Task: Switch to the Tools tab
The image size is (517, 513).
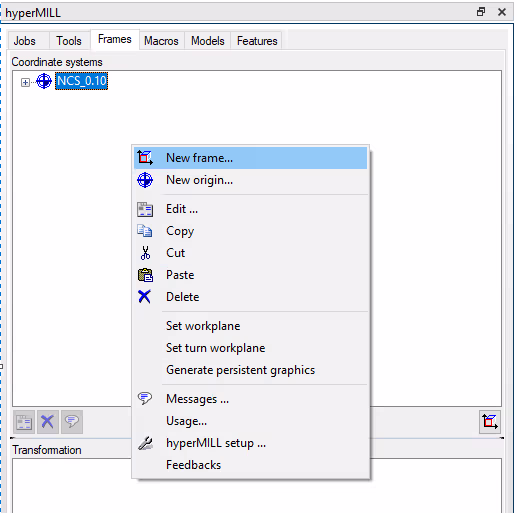Action: click(69, 41)
